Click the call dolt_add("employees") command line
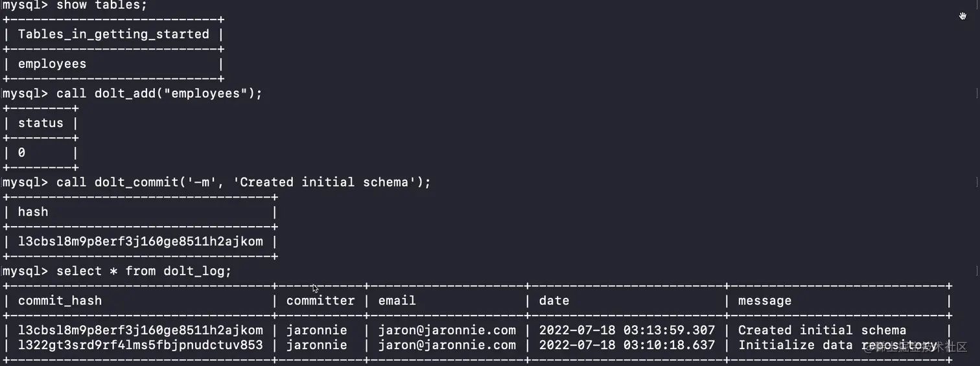Image resolution: width=980 pixels, height=366 pixels. coord(159,93)
